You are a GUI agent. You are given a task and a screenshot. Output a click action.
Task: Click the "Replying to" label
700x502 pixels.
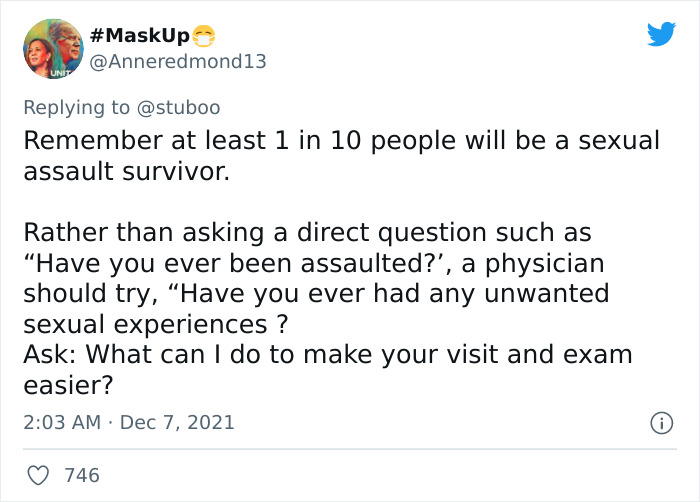click(78, 106)
